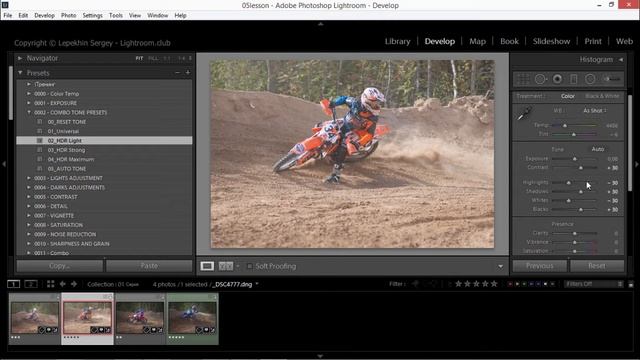Click the preset icon beside 05_AUTO TONE
The height and width of the screenshot is (360, 640).
coord(40,169)
